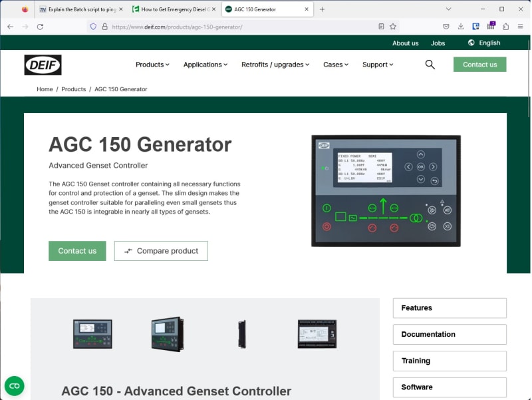Click the DEIF logo
This screenshot has height=400, width=532.
43,65
